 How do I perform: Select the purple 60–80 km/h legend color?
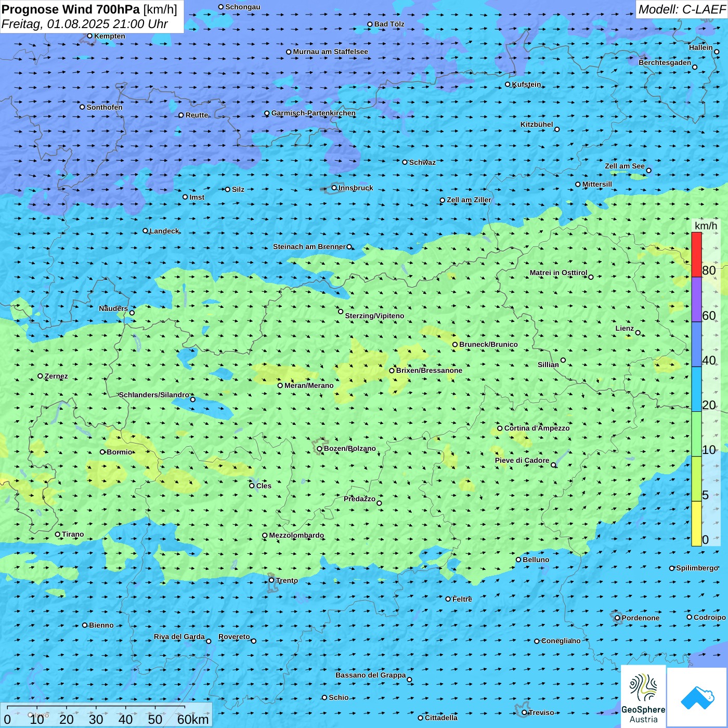click(x=696, y=300)
